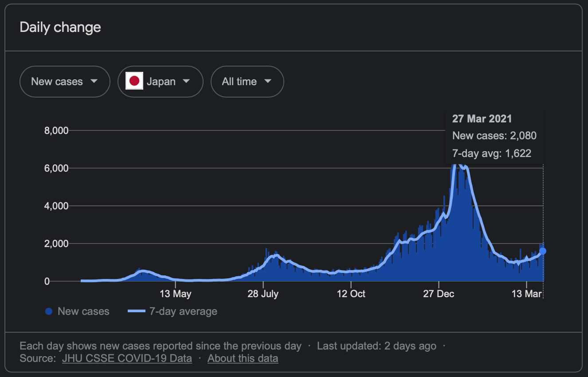
Task: Open the JHU CSSE COVID-19 Data link
Action: click(x=126, y=358)
